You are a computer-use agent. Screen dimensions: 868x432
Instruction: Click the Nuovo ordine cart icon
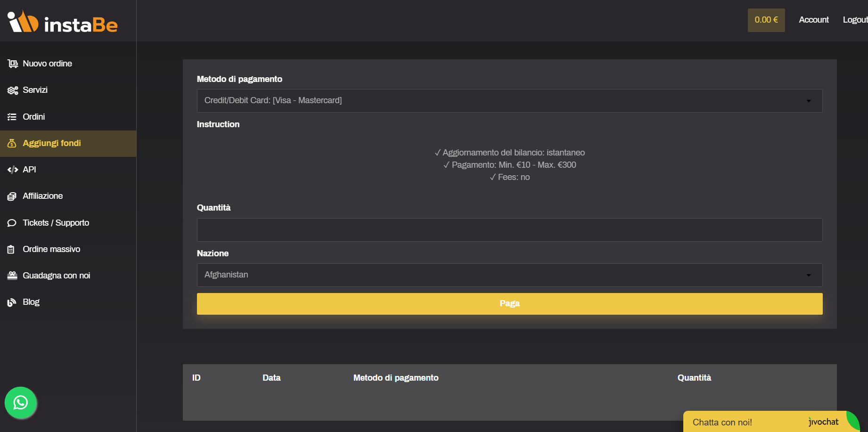(13, 64)
